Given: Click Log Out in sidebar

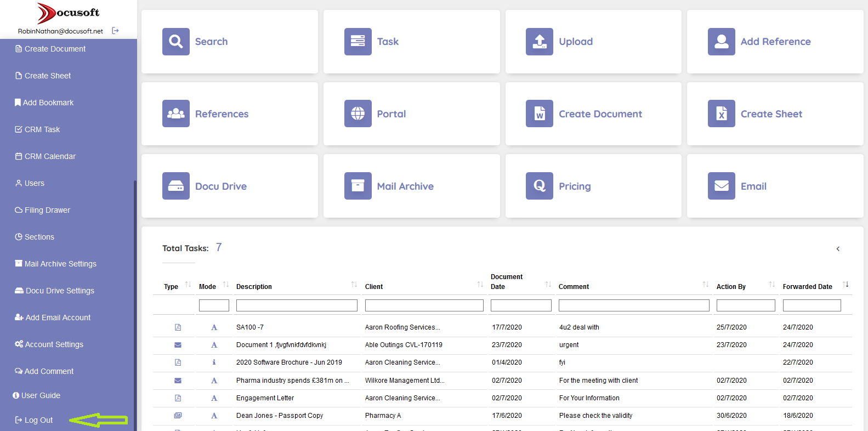Looking at the screenshot, I should (x=34, y=420).
